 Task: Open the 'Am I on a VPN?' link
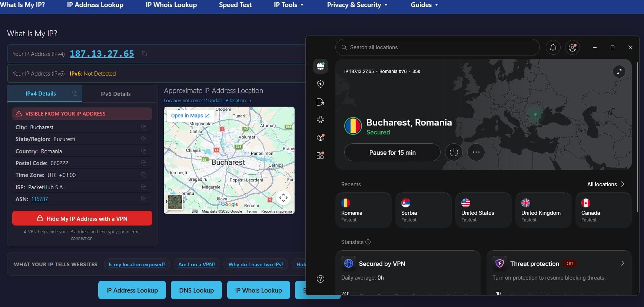(x=197, y=264)
